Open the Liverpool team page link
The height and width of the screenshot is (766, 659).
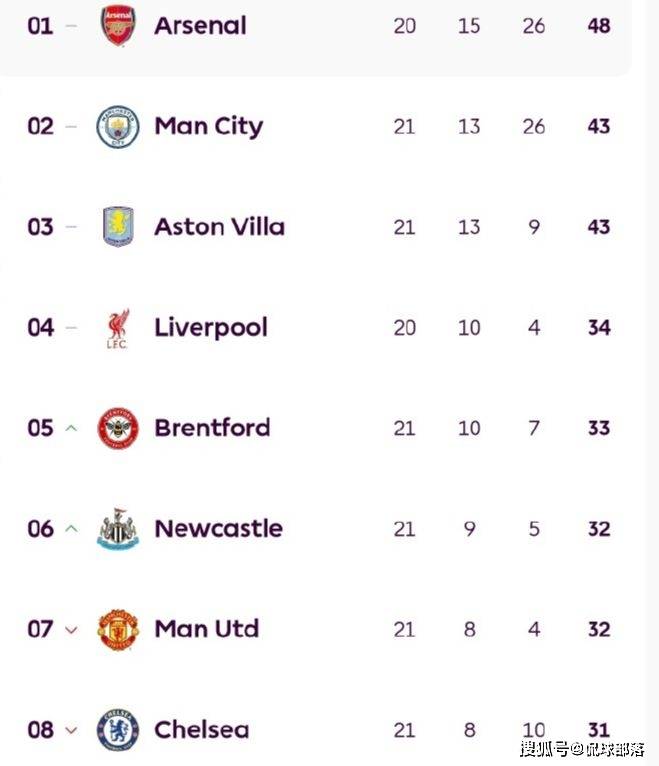[211, 328]
